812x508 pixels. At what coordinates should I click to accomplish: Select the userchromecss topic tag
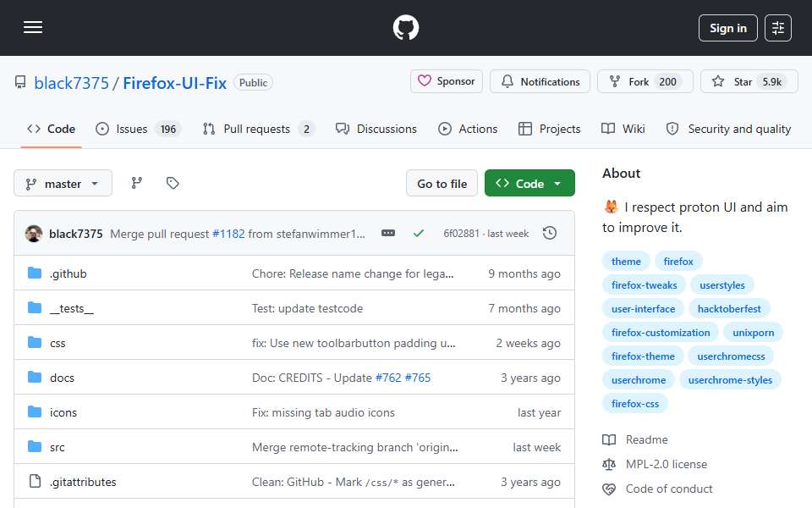tap(731, 356)
